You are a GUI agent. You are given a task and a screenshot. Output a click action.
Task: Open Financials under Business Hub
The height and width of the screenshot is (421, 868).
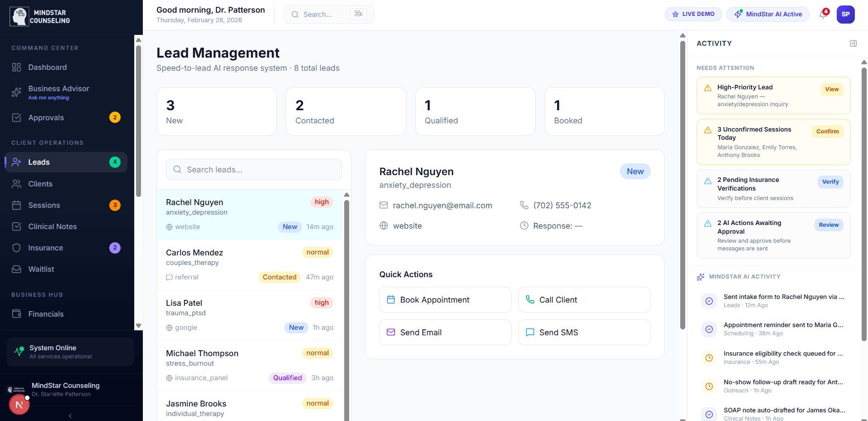click(46, 313)
